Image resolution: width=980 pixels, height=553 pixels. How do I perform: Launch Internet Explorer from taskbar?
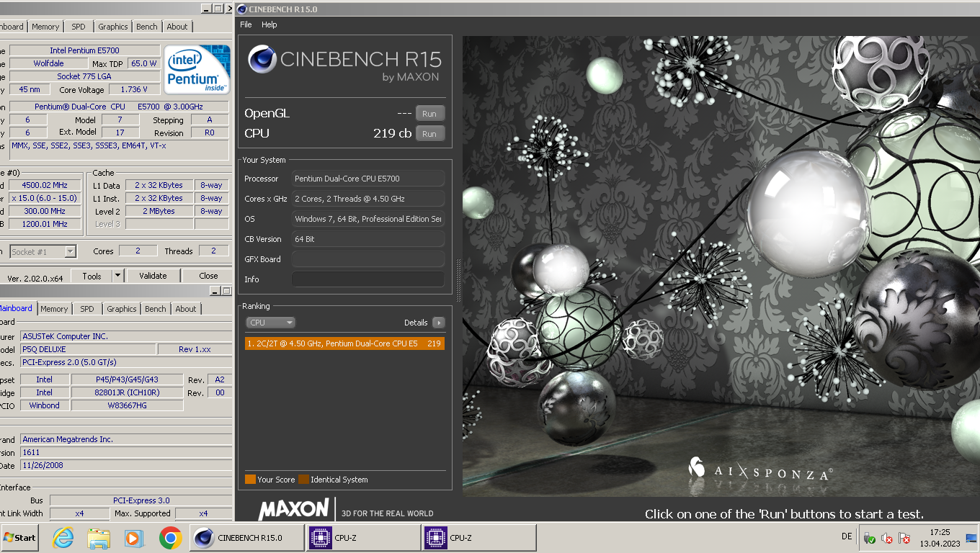point(63,538)
